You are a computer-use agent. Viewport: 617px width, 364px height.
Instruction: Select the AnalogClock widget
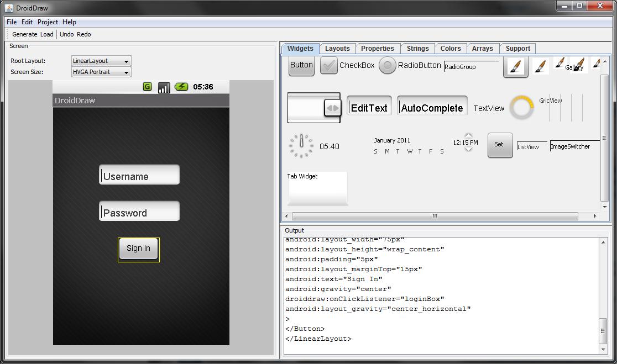pos(301,146)
